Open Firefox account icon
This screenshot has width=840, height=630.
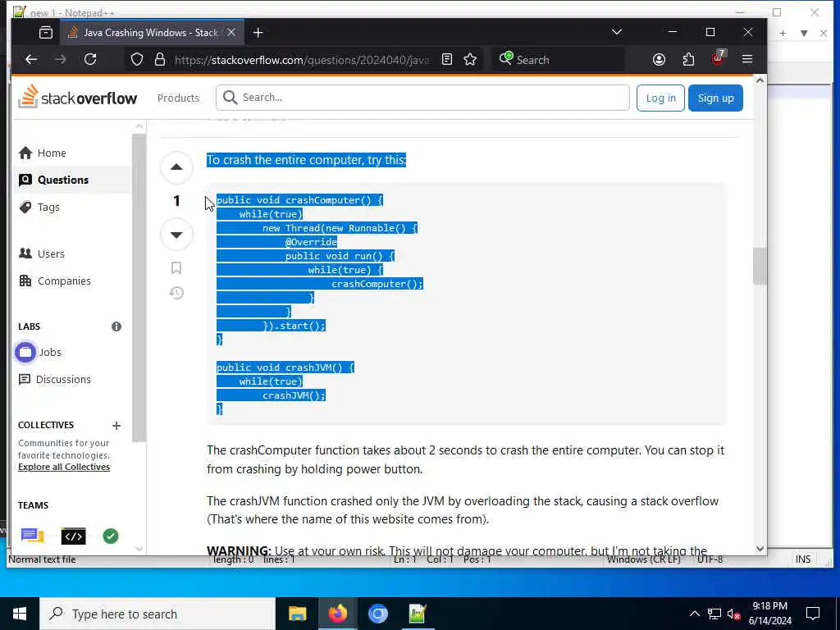click(659, 59)
